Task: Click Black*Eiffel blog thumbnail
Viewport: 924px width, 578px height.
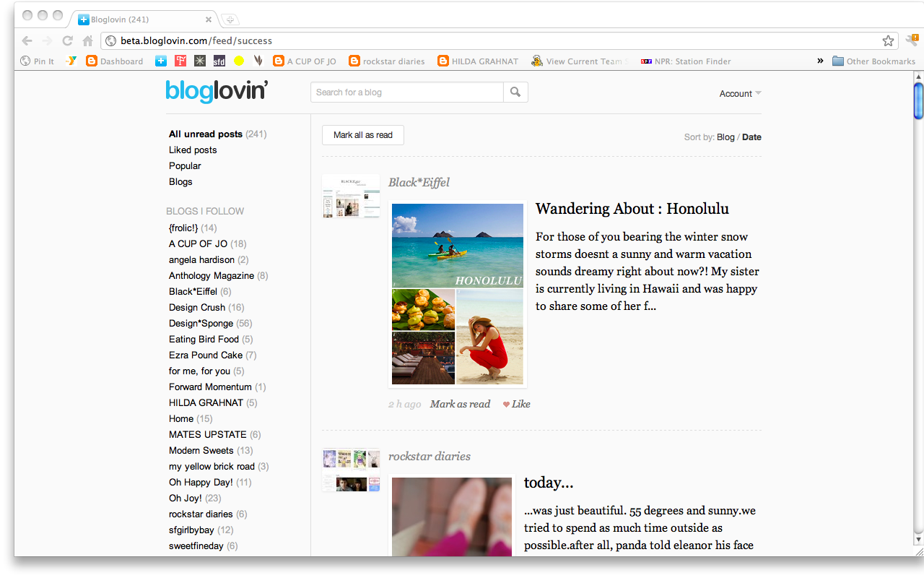Action: click(x=351, y=196)
